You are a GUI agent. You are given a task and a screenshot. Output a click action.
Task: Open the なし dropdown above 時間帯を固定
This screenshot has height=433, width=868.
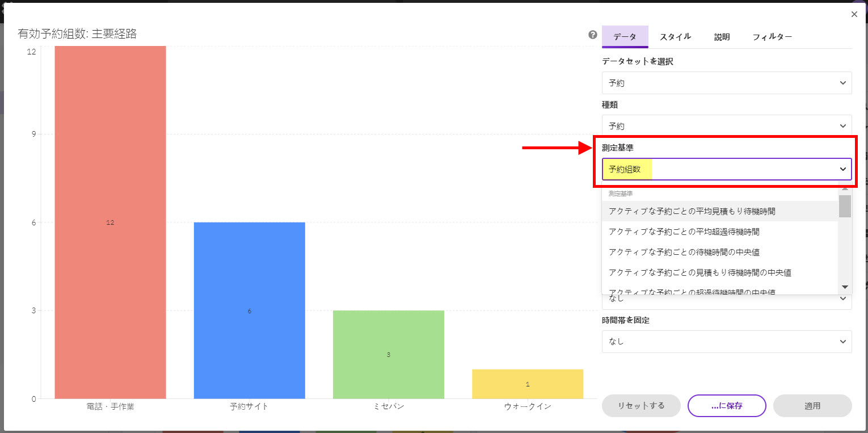(x=727, y=301)
